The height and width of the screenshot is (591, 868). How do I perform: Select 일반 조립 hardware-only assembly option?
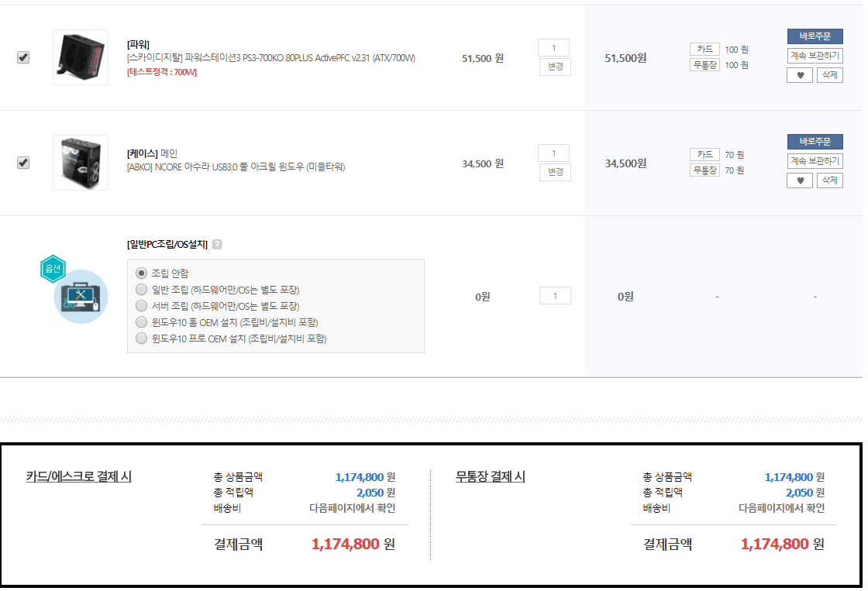tap(141, 290)
